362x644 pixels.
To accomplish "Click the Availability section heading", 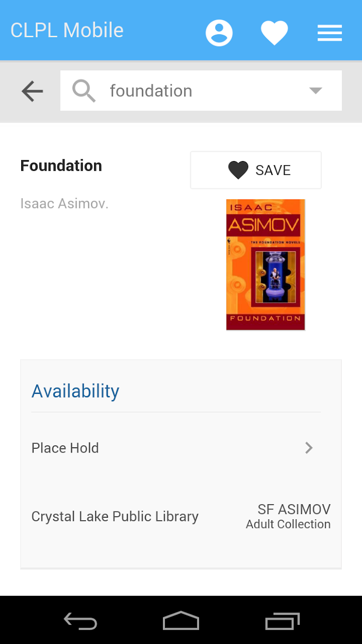I will 76,391.
